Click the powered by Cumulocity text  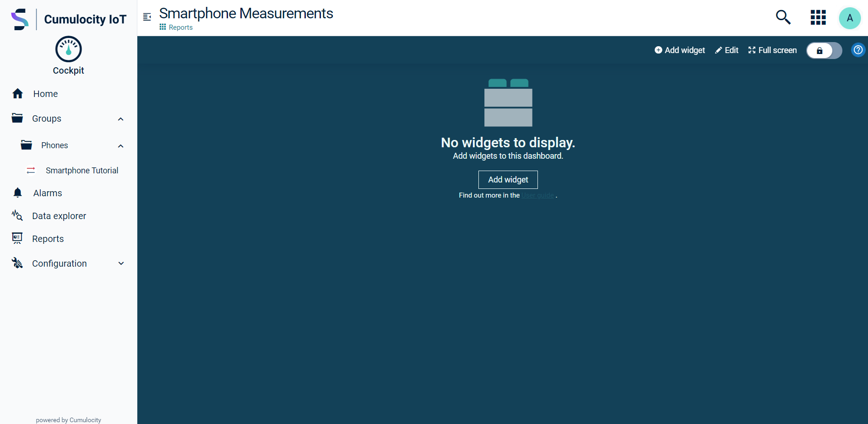(69, 420)
